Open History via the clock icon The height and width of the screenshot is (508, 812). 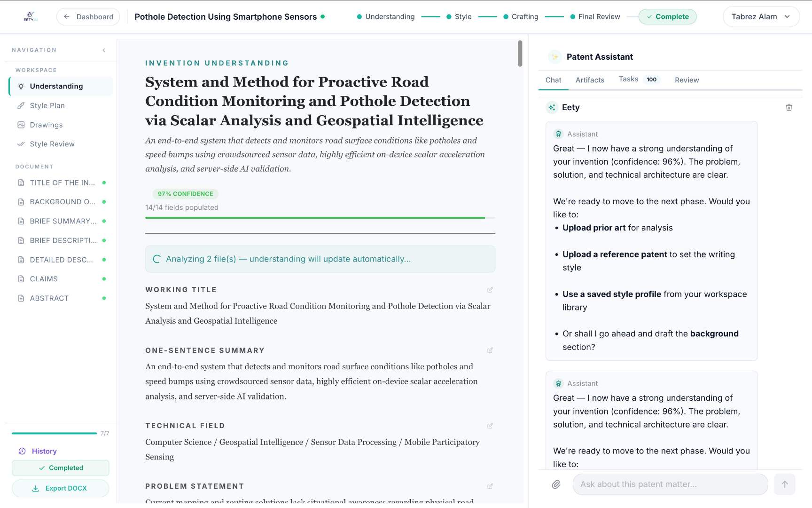22,451
